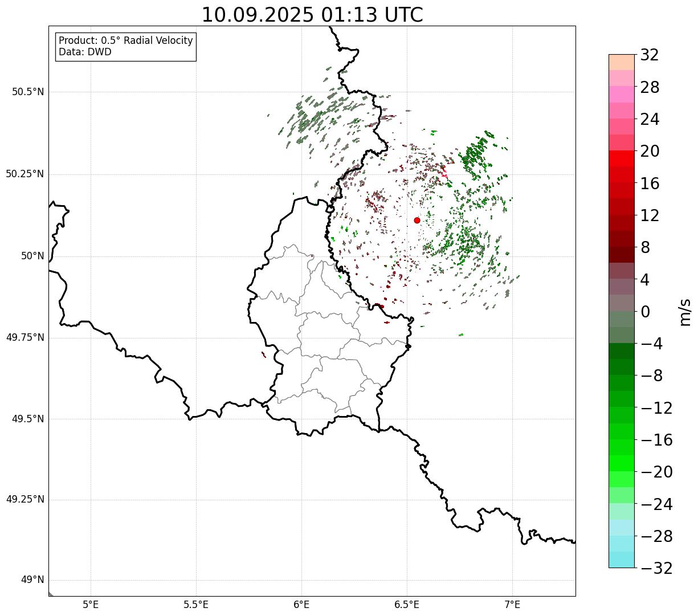Viewport: 698px width, 616px height.
Task: Click the m/s colorbar unit label
Action: coord(684,312)
